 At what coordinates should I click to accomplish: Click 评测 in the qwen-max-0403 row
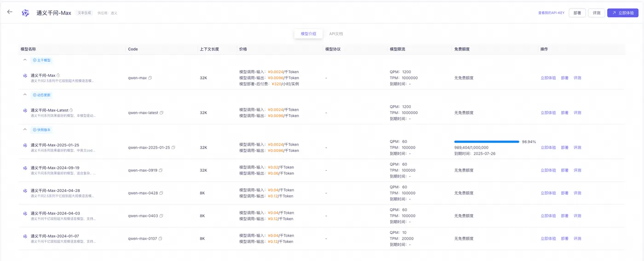click(x=577, y=216)
